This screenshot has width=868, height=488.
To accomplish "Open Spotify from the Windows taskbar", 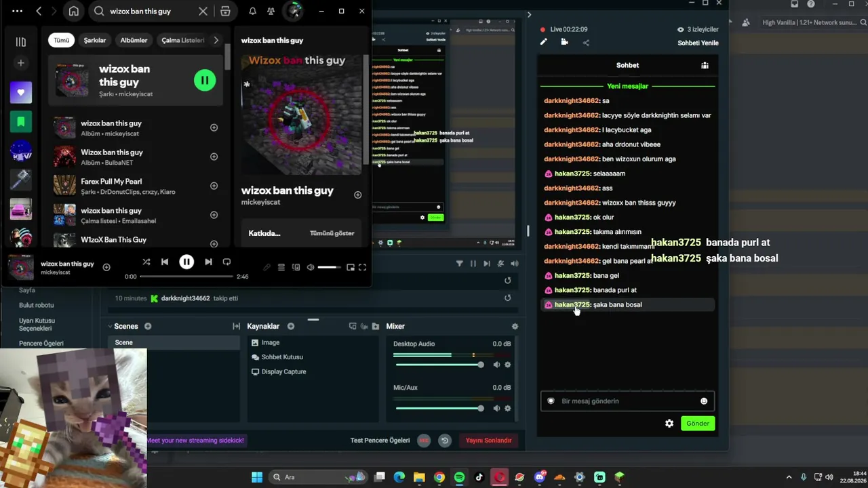I will [459, 477].
